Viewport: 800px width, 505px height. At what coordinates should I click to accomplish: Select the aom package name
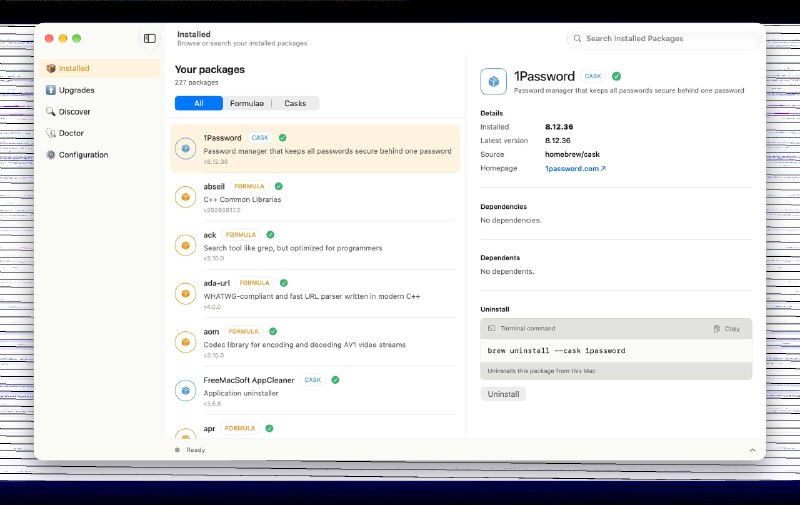point(211,332)
